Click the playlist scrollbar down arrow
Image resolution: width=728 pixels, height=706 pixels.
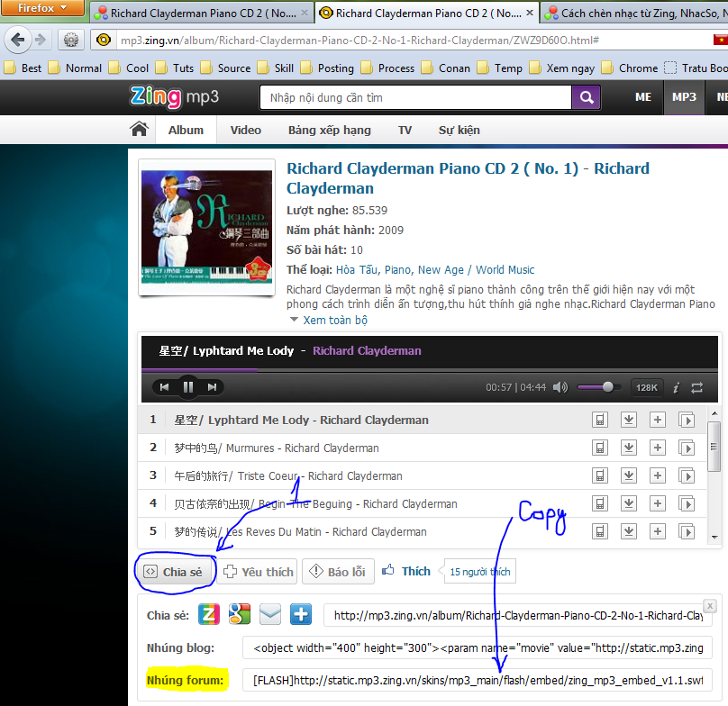point(714,538)
